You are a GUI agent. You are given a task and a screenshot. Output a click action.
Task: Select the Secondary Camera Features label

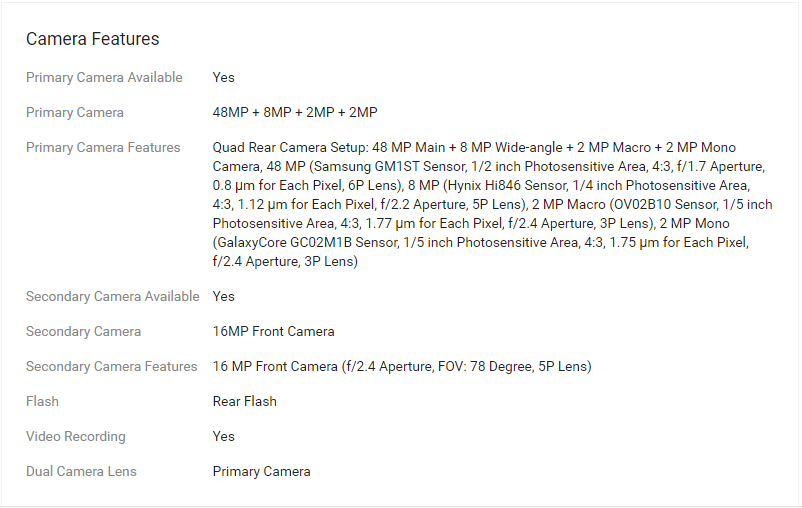click(x=112, y=366)
